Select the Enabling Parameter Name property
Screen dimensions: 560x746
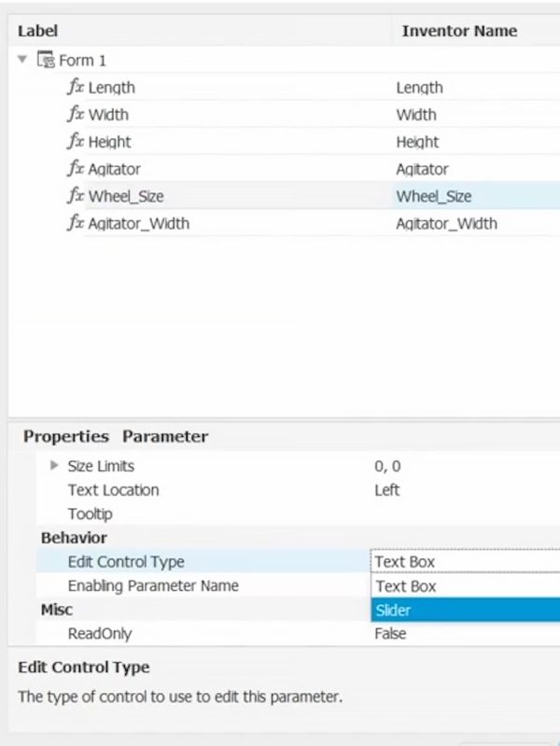[153, 586]
